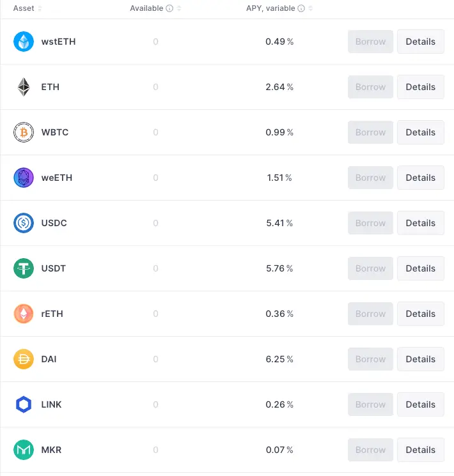Image resolution: width=454 pixels, height=476 pixels.
Task: Sort by APY, variable column
Action: click(310, 8)
